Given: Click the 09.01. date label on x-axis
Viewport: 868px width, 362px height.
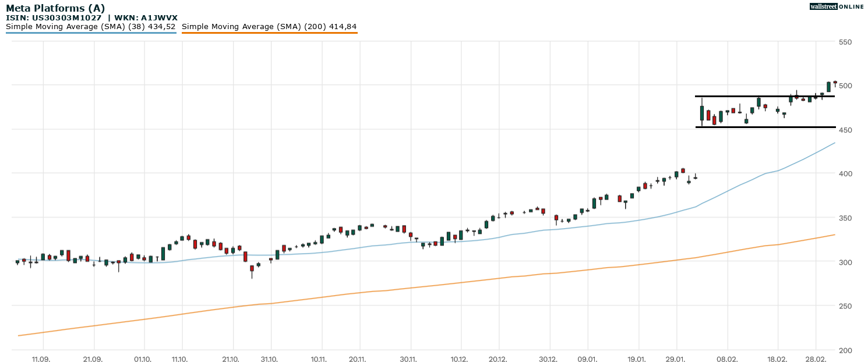Looking at the screenshot, I should 587,359.
